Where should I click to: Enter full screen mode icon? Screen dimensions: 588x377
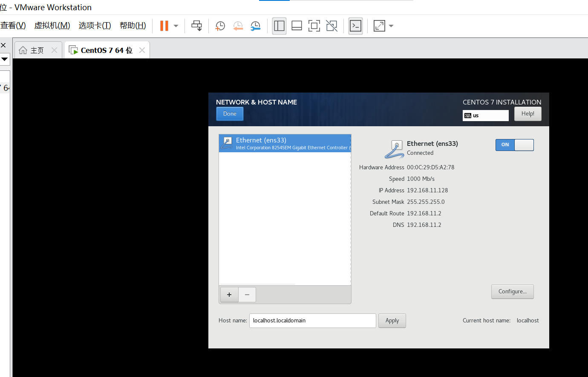tap(314, 26)
